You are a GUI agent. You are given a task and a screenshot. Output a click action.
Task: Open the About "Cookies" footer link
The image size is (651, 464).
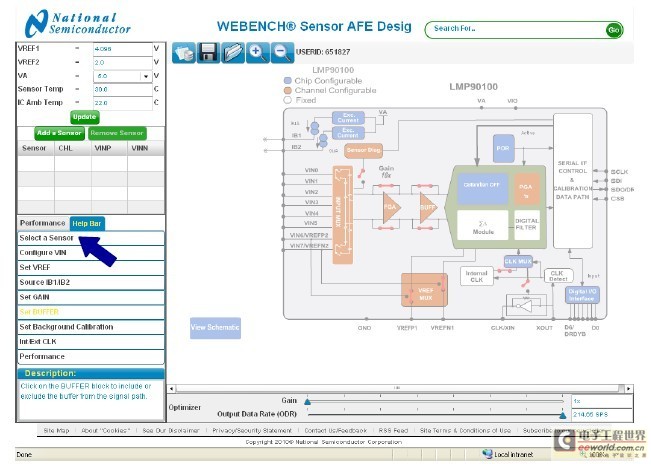(106, 431)
